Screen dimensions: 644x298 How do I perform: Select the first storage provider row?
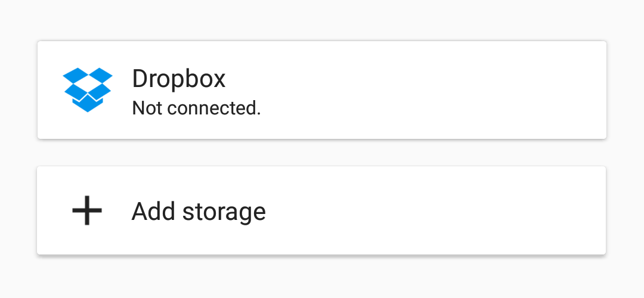[x=322, y=90]
